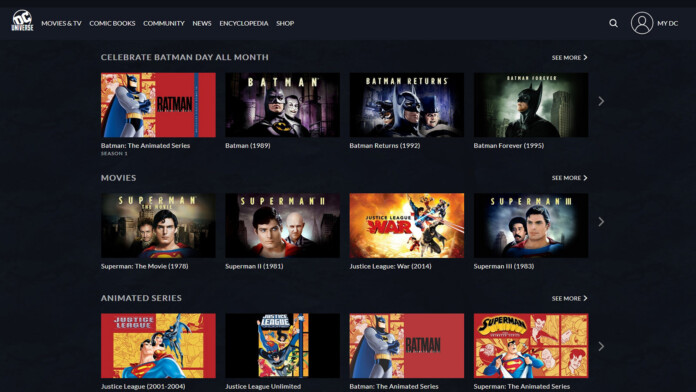The image size is (696, 392).
Task: Open the Encyclopedia page
Action: tap(244, 23)
